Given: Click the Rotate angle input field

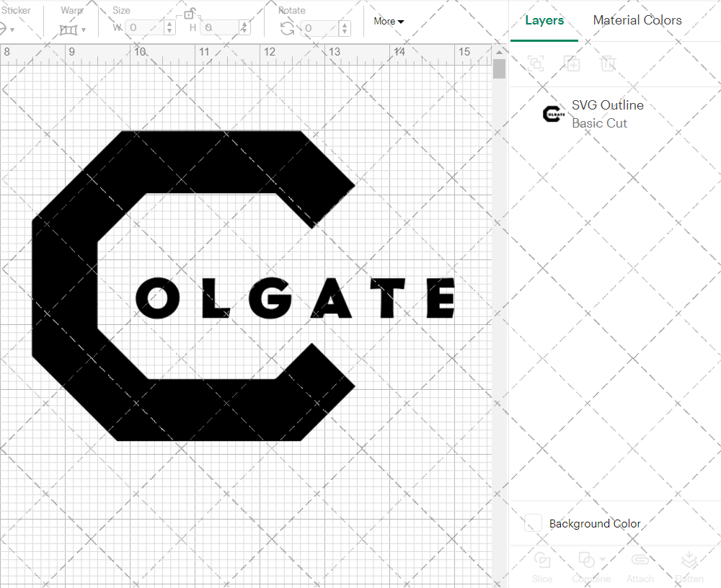Looking at the screenshot, I should pyautogui.click(x=321, y=28).
